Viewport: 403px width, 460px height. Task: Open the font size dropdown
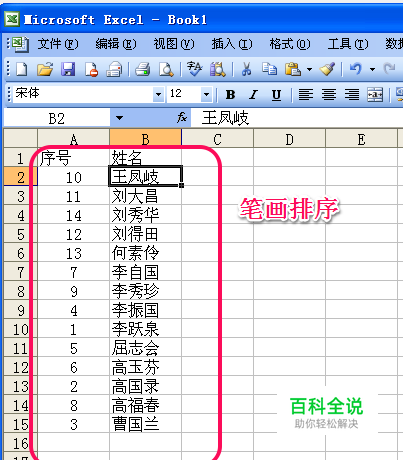(x=206, y=95)
